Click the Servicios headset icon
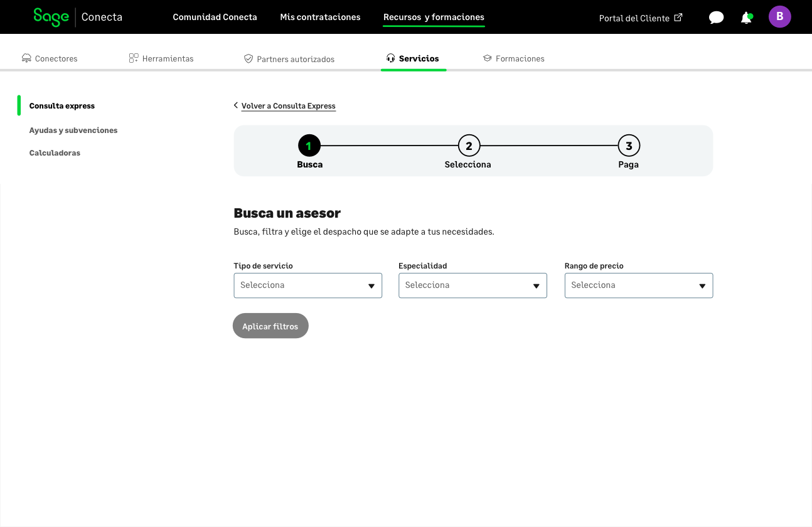Screen dimensions: 812x527 (391, 58)
